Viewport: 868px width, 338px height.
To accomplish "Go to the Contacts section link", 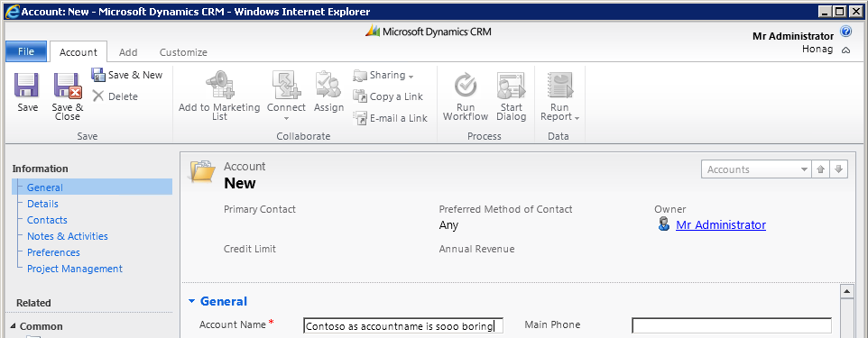I will (x=47, y=220).
